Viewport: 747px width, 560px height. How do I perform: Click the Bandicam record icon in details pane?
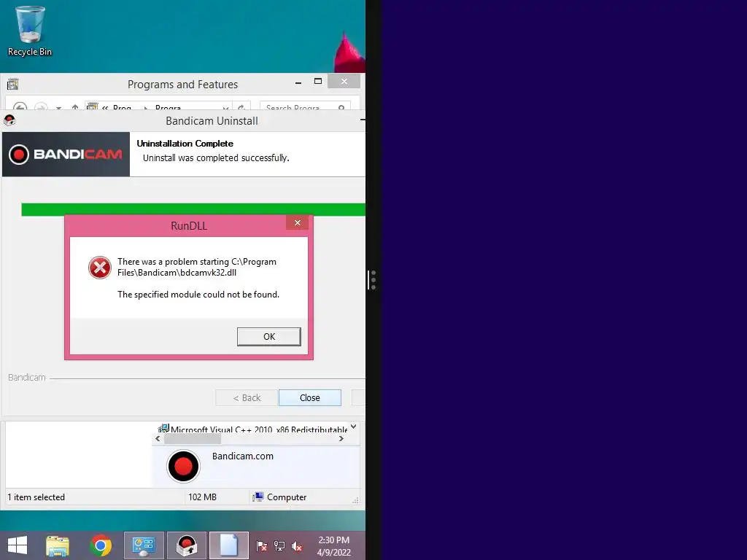click(x=183, y=466)
